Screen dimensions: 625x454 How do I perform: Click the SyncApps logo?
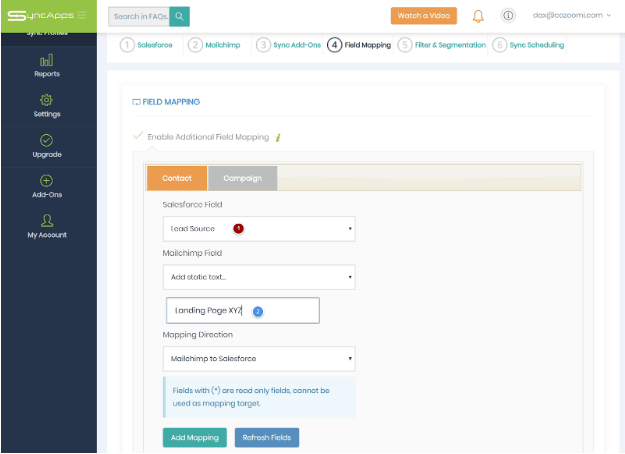(x=40, y=16)
